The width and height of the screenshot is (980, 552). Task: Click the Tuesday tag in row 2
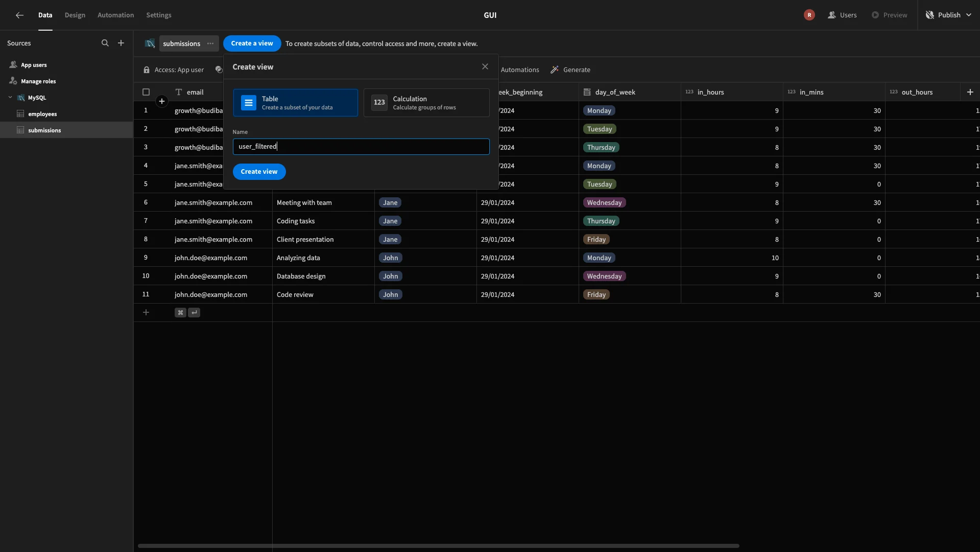pyautogui.click(x=600, y=129)
